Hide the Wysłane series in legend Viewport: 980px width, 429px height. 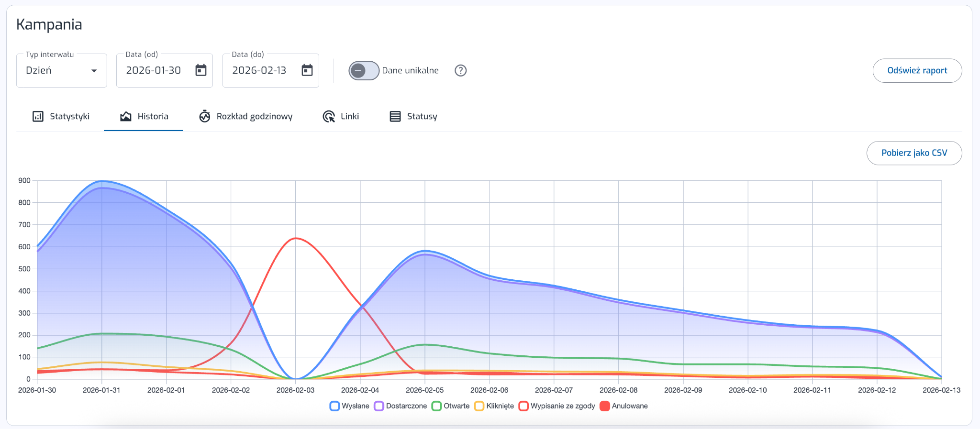350,406
